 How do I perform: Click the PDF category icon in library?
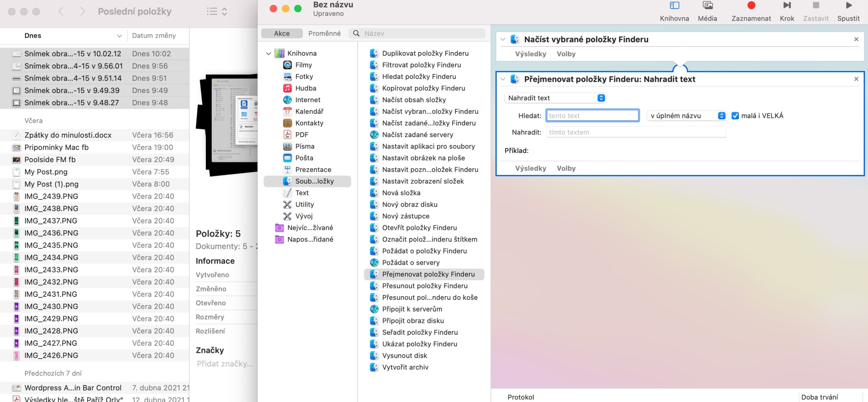(287, 134)
